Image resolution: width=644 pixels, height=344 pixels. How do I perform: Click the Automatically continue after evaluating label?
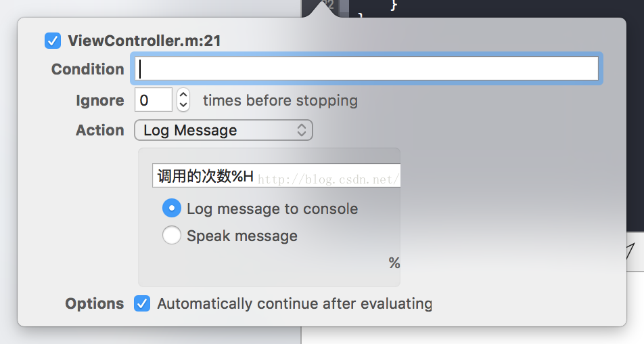(295, 304)
